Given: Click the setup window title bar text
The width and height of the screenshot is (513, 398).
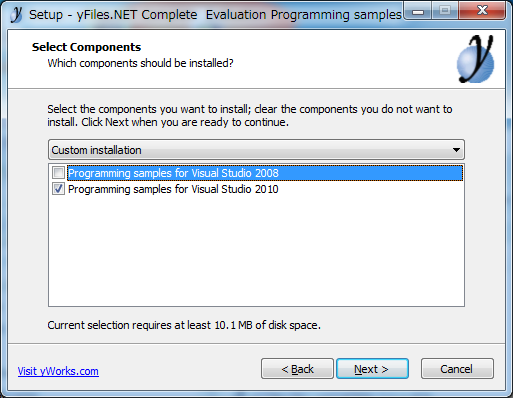Looking at the screenshot, I should pyautogui.click(x=215, y=15).
